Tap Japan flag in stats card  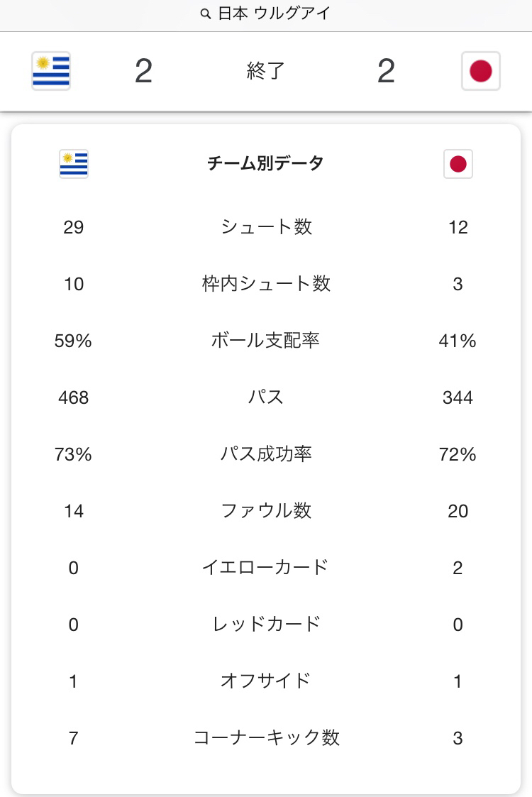click(x=458, y=164)
